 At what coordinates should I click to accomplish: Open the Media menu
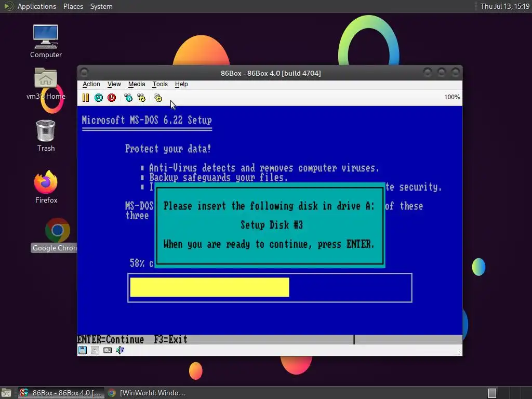tap(137, 84)
